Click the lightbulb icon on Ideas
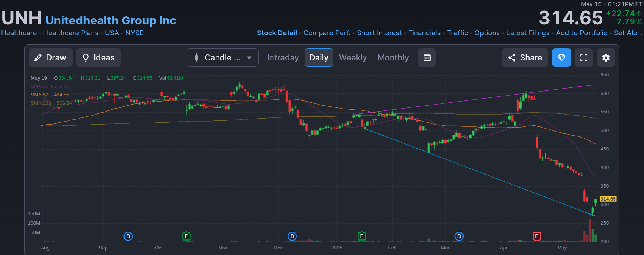Screen dimensions: 644x255 86,57
